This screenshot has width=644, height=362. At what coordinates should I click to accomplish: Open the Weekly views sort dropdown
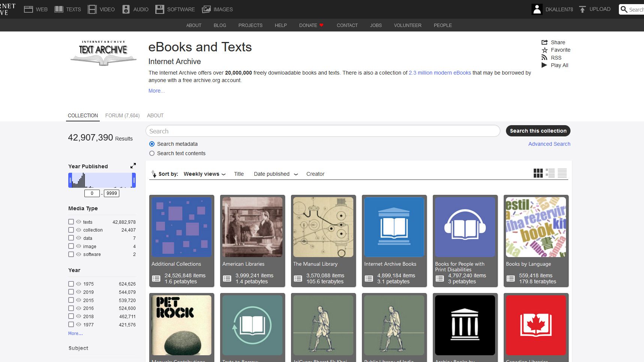(204, 174)
